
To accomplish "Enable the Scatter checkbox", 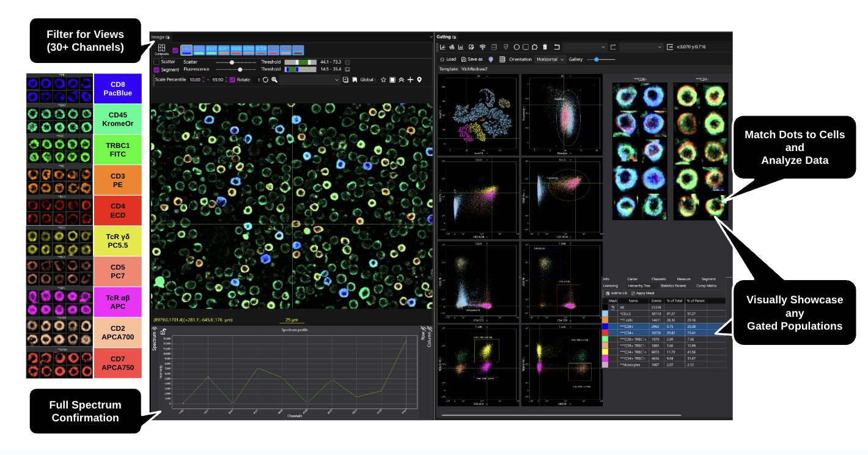I will pyautogui.click(x=157, y=62).
